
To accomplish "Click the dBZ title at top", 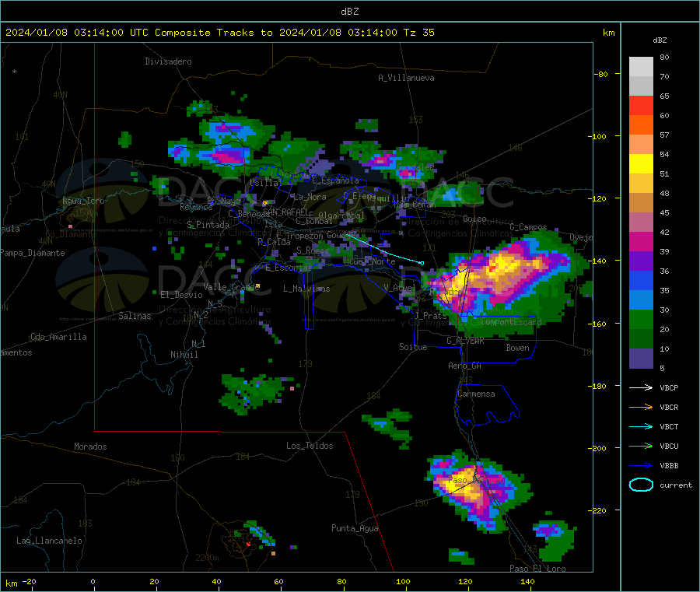I will (x=349, y=12).
